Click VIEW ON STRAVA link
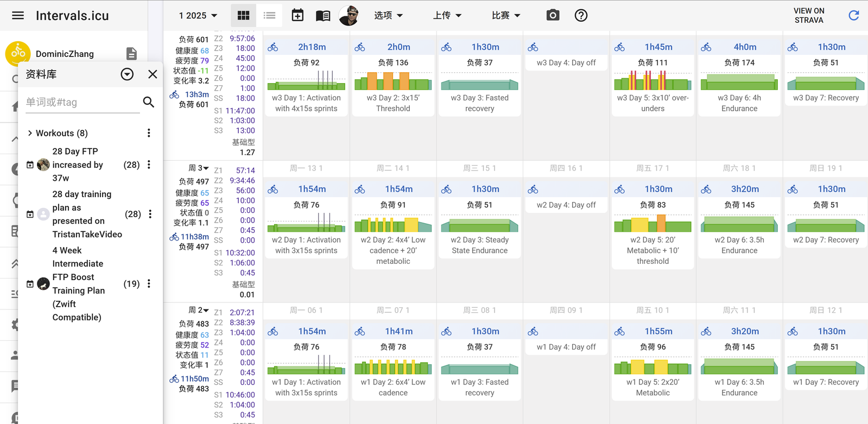The height and width of the screenshot is (424, 868). (808, 15)
